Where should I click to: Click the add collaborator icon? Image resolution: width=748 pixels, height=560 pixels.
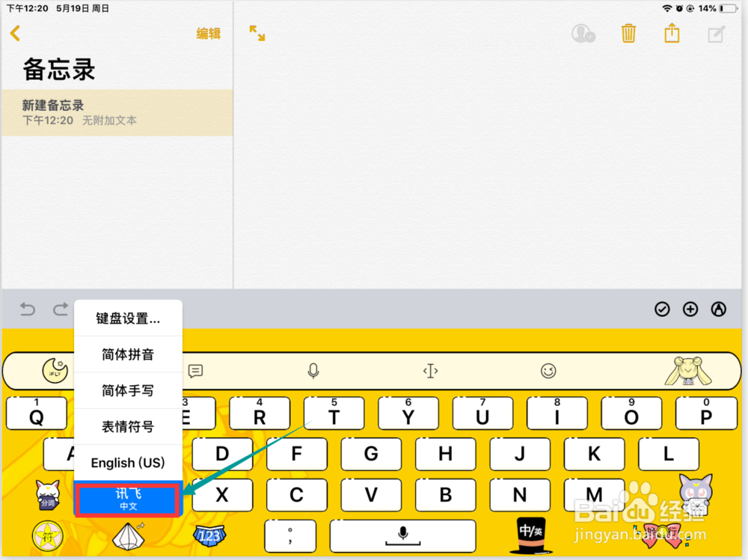[x=583, y=33]
